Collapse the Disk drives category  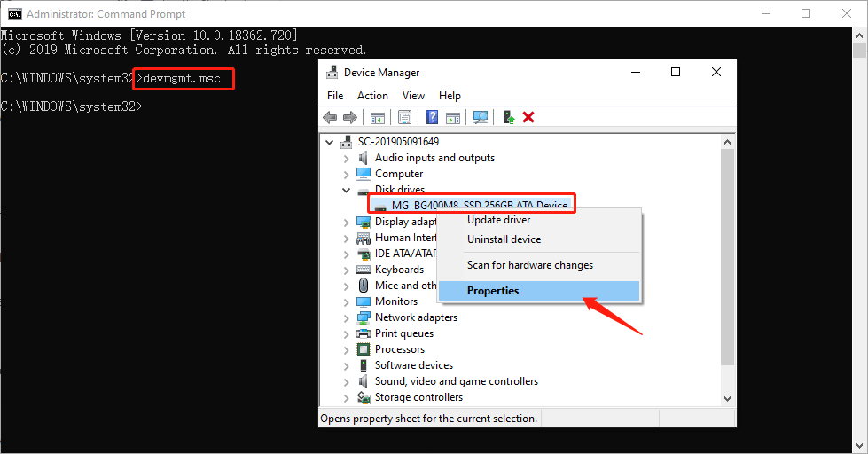pos(347,190)
